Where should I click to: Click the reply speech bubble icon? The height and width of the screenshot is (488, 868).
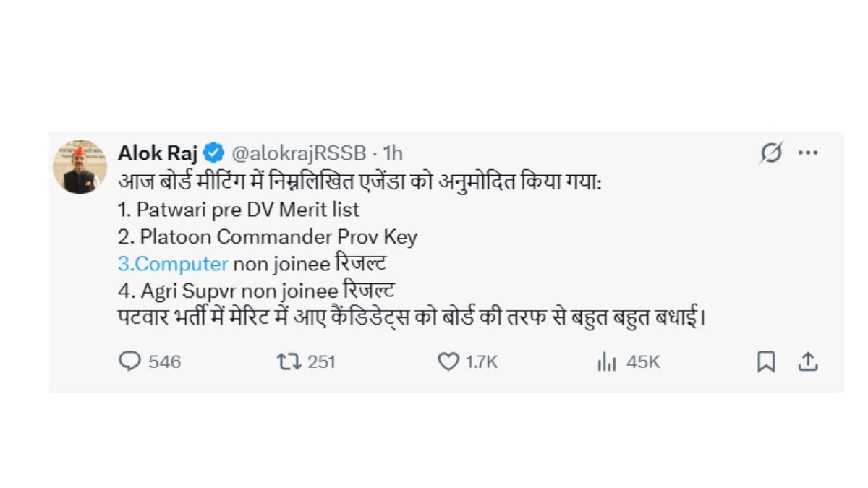(129, 361)
